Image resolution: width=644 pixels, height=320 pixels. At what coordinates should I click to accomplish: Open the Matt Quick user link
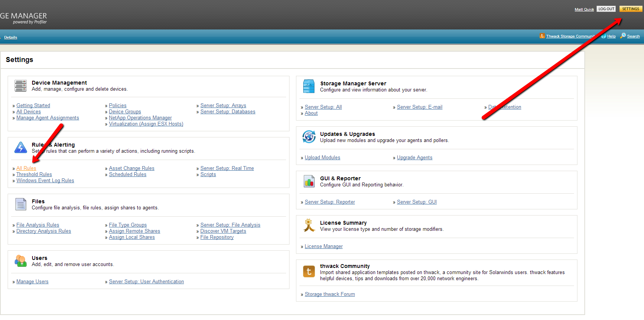584,10
